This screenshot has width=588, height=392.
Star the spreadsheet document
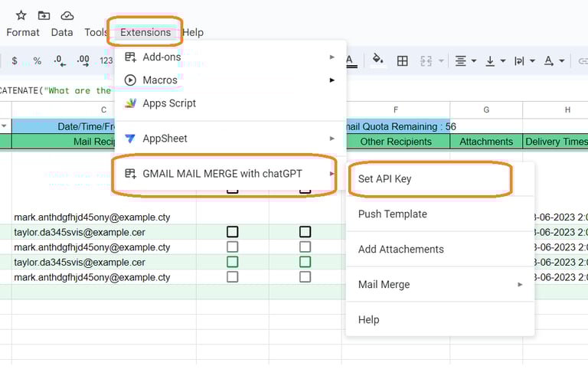point(21,15)
